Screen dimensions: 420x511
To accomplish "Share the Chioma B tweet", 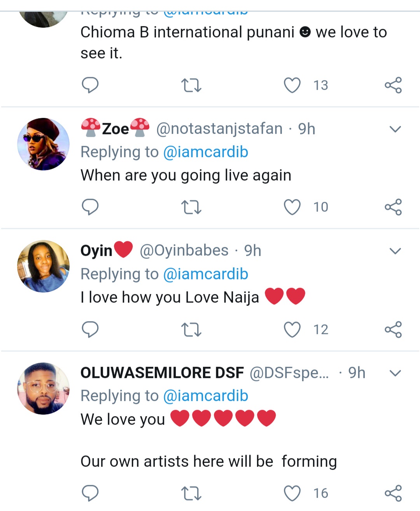I will [393, 85].
